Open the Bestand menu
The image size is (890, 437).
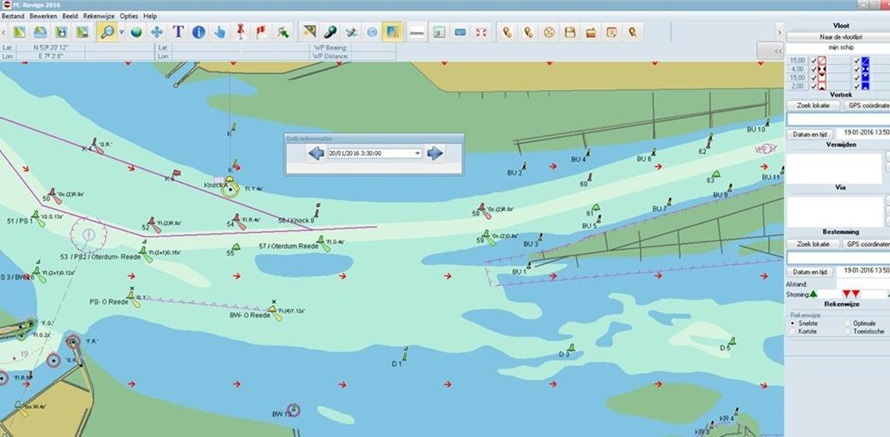[13, 16]
